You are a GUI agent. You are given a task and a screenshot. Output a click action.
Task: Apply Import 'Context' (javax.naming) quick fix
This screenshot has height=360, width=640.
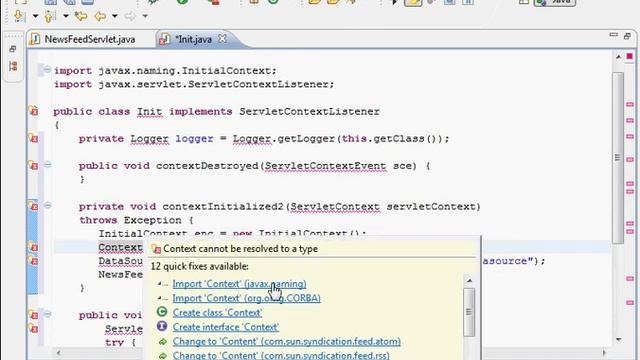coord(239,284)
